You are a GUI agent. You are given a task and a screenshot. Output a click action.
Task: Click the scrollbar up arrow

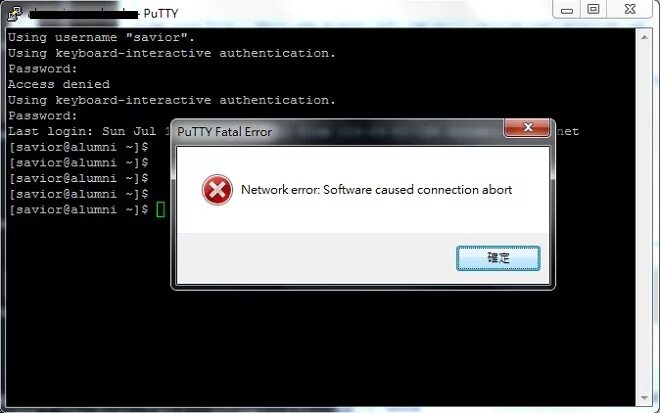pyautogui.click(x=644, y=37)
